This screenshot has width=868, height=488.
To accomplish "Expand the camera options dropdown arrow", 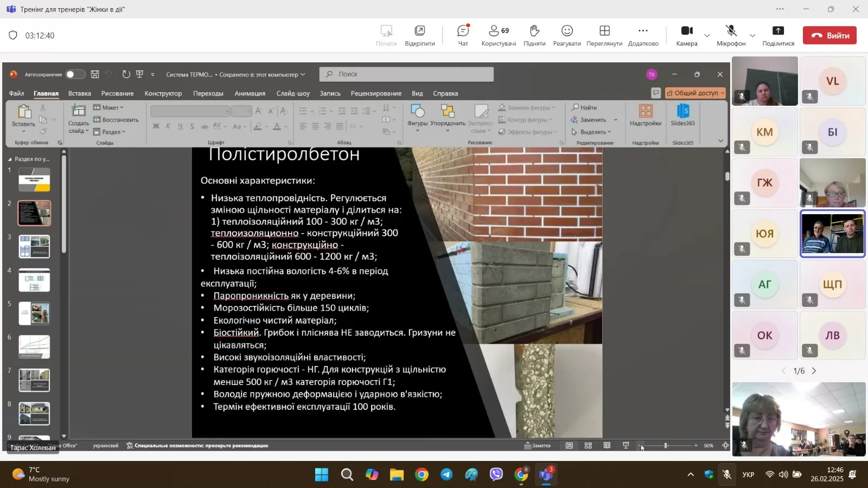I will coord(707,36).
